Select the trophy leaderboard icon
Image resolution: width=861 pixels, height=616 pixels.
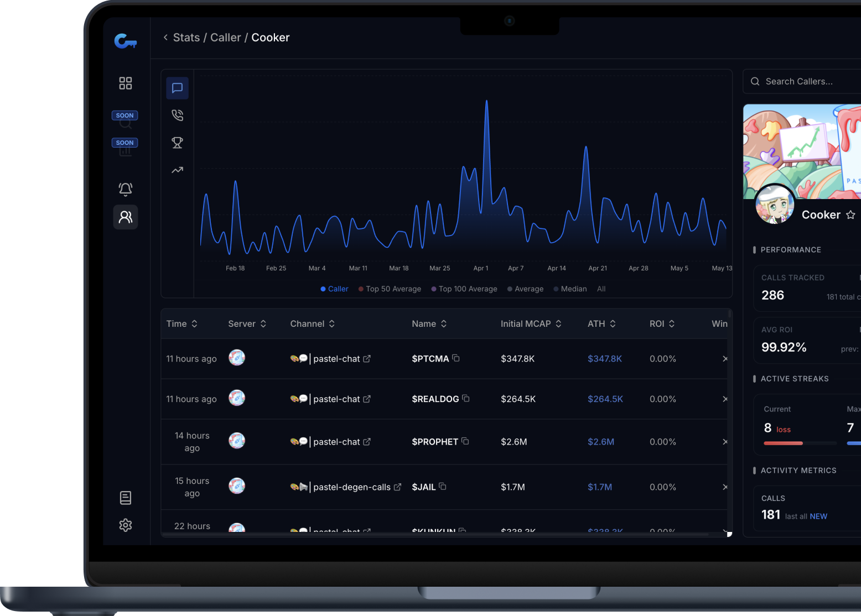click(x=177, y=143)
